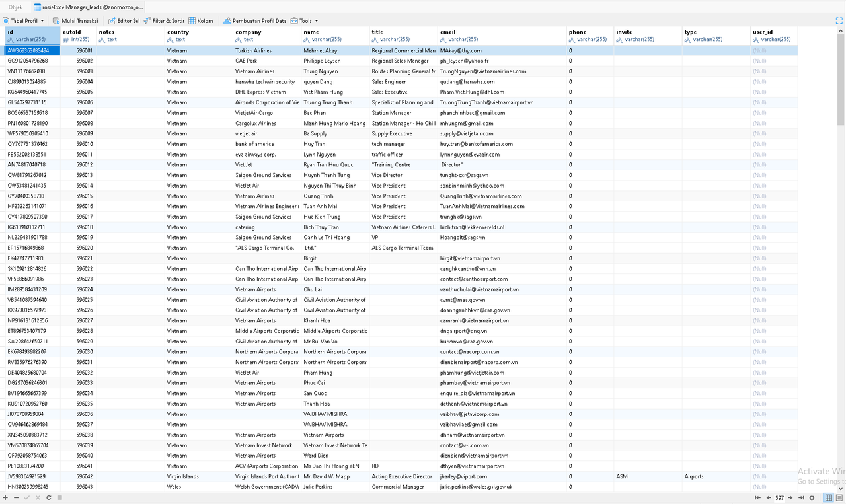Select the company column header
This screenshot has height=504, width=846.
click(x=267, y=36)
